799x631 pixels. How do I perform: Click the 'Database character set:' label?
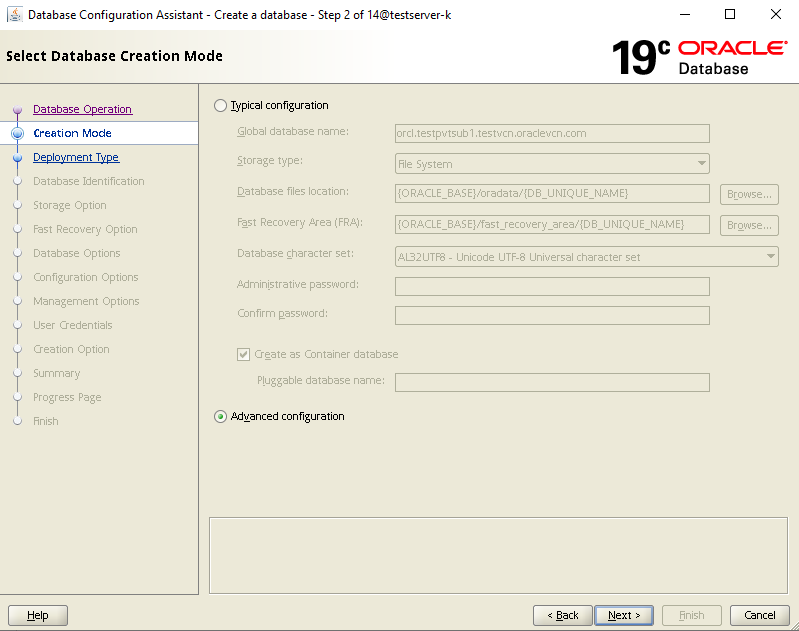[x=295, y=253]
